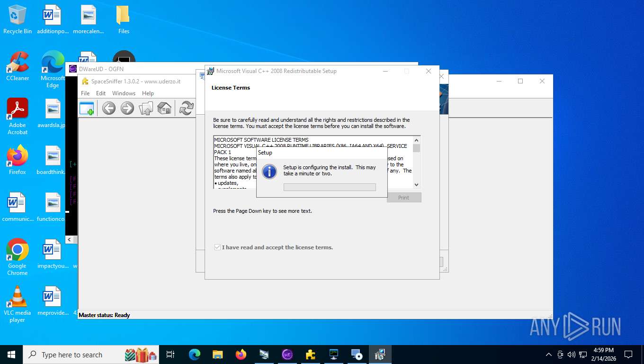Image resolution: width=644 pixels, height=364 pixels.
Task: Close the Visual C++ 2008 Setup window
Action: coord(429,71)
